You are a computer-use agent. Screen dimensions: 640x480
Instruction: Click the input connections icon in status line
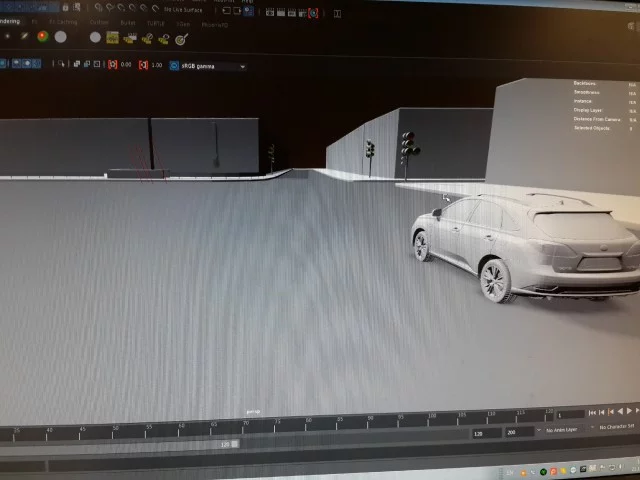click(x=226, y=11)
